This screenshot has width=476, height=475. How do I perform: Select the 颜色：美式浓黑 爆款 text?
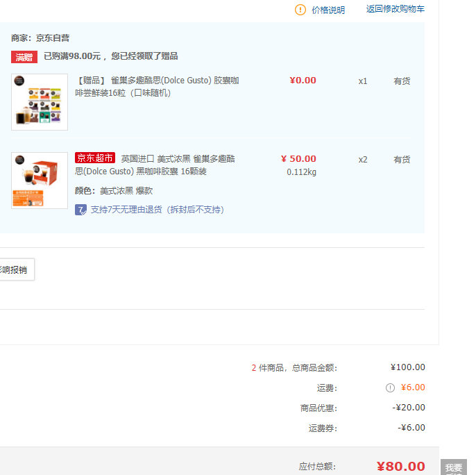pos(114,191)
